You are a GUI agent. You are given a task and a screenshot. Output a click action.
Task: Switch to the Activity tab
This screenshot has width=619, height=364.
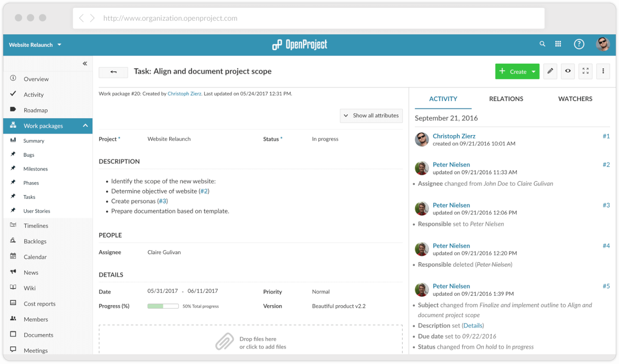click(443, 99)
